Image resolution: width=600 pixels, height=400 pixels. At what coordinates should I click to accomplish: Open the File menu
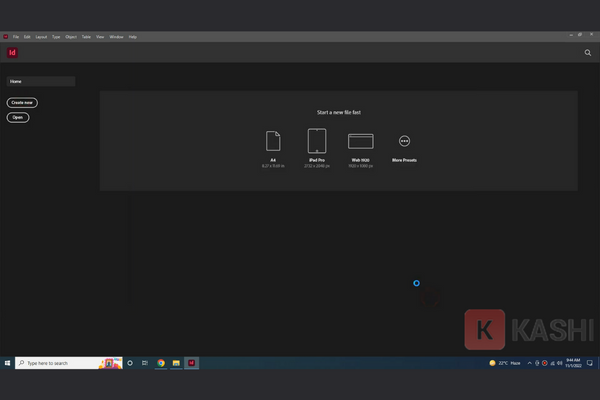(x=16, y=37)
